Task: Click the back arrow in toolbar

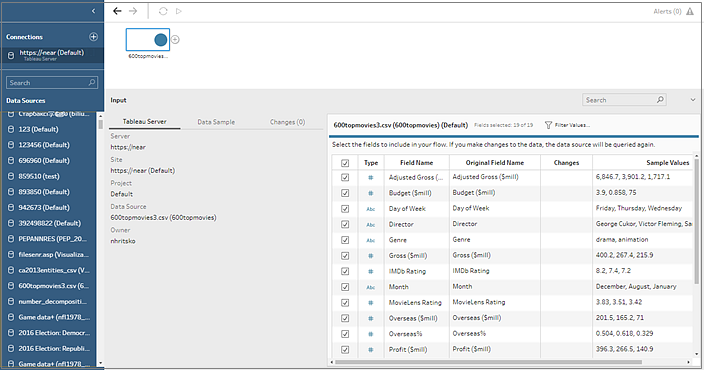Action: pyautogui.click(x=117, y=11)
